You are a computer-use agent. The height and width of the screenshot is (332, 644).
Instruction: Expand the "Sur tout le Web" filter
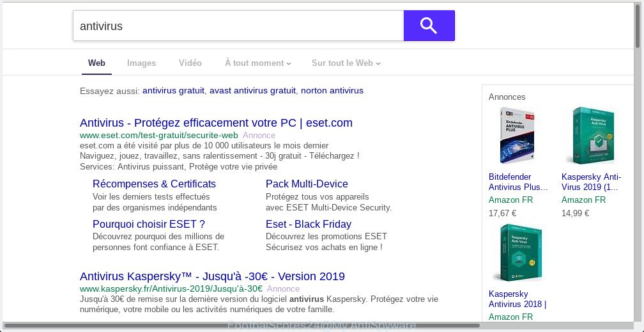(x=346, y=63)
